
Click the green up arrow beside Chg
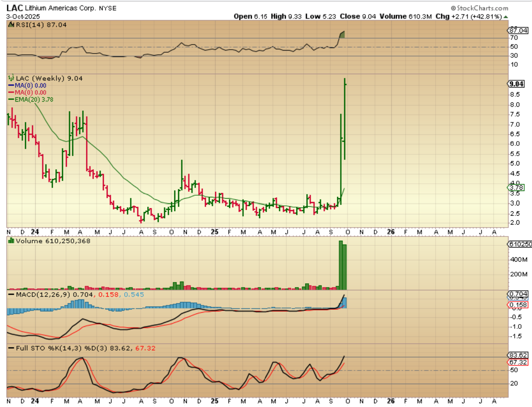point(506,17)
